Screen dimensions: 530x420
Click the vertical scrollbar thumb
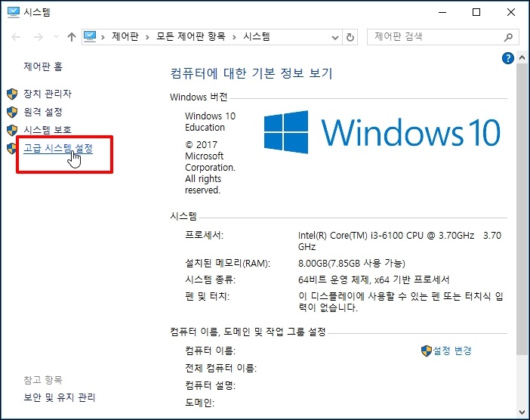click(522, 208)
